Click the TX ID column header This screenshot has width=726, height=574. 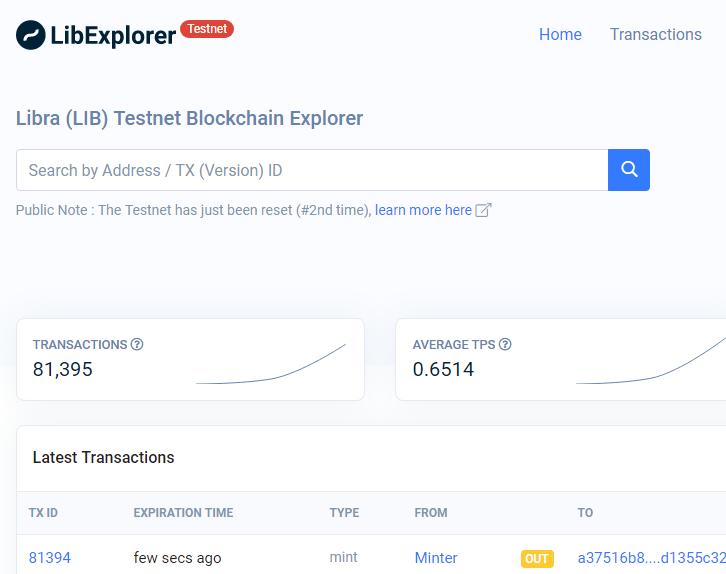pyautogui.click(x=43, y=512)
